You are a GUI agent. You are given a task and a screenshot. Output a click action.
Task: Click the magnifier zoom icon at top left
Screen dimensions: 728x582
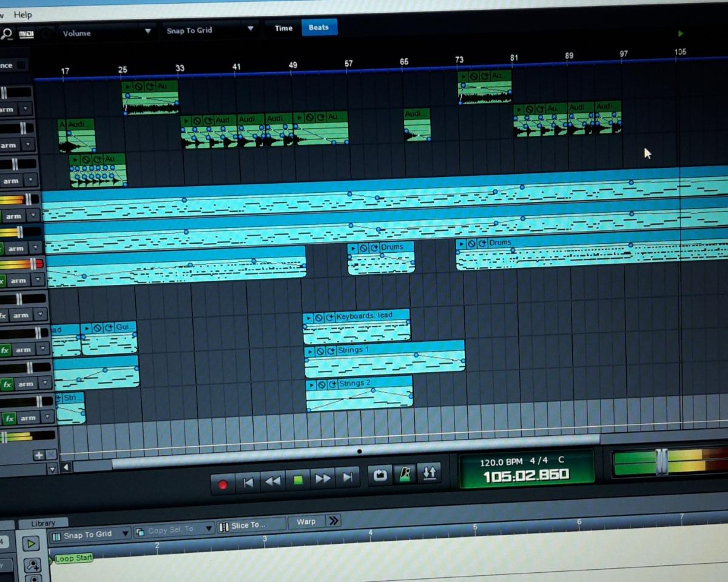(7, 34)
